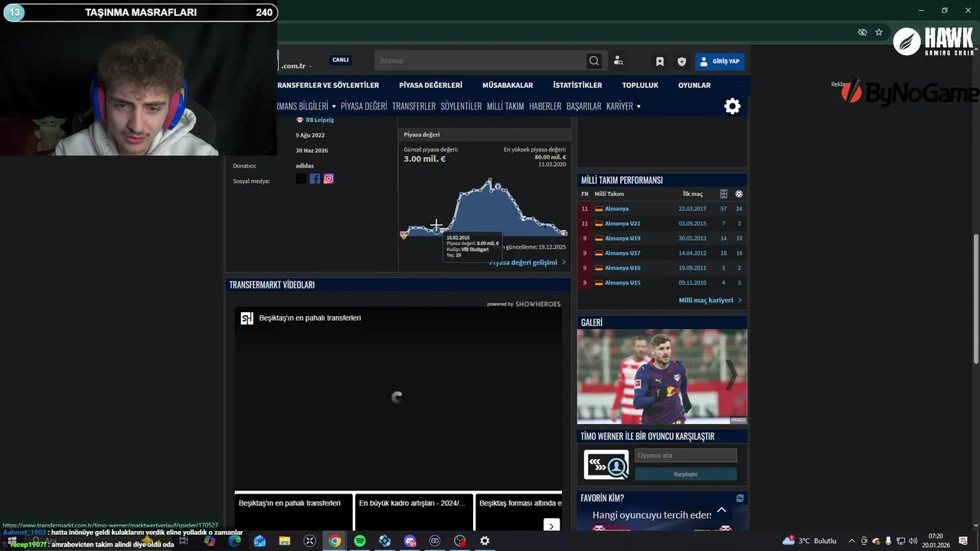This screenshot has height=551, width=980.
Task: Open File Explorer folder in taskbar
Action: [285, 541]
